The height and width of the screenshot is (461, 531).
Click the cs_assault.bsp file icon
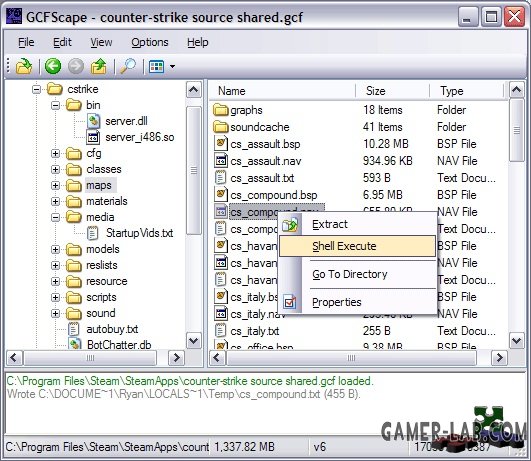pyautogui.click(x=220, y=144)
